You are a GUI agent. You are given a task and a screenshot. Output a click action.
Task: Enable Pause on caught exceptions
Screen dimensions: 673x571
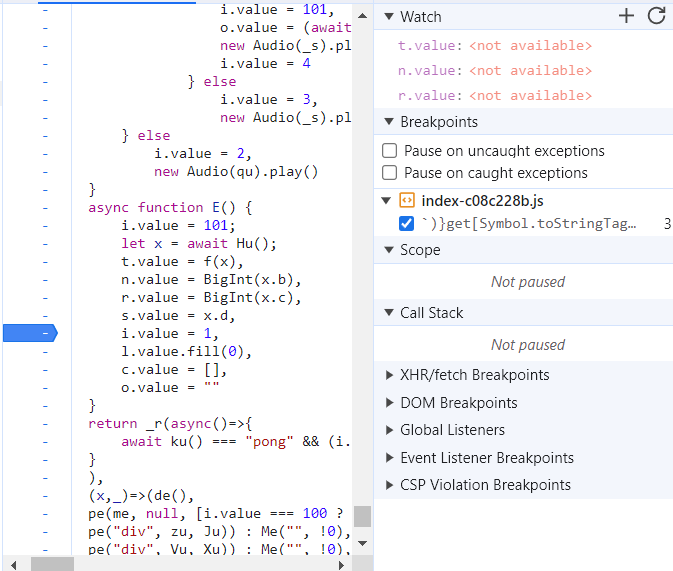coord(390,173)
